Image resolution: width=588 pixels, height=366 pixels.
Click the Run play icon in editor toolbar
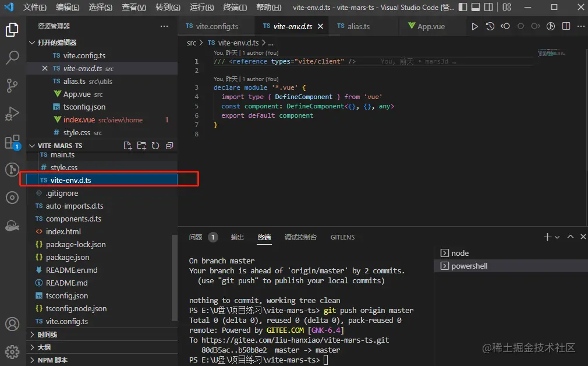point(474,26)
